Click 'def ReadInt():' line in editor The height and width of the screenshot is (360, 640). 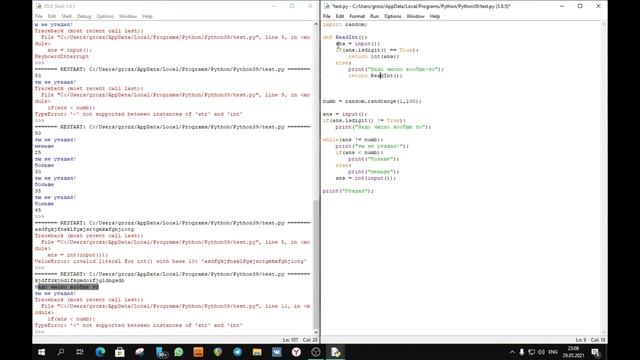click(345, 37)
